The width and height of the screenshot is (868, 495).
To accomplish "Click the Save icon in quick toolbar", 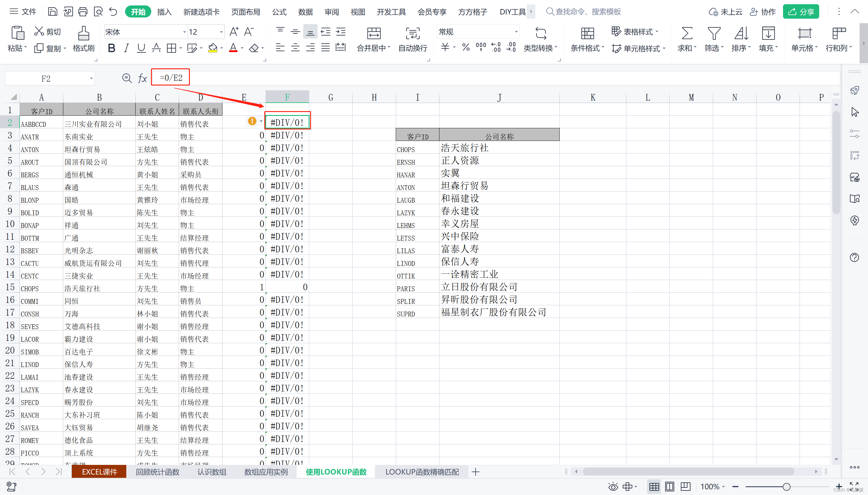I will tap(52, 12).
